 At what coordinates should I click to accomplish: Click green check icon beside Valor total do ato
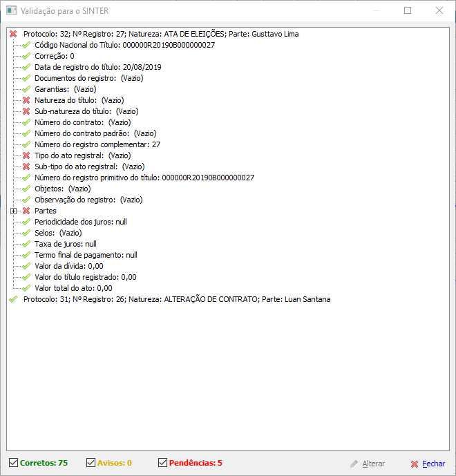tap(26, 288)
